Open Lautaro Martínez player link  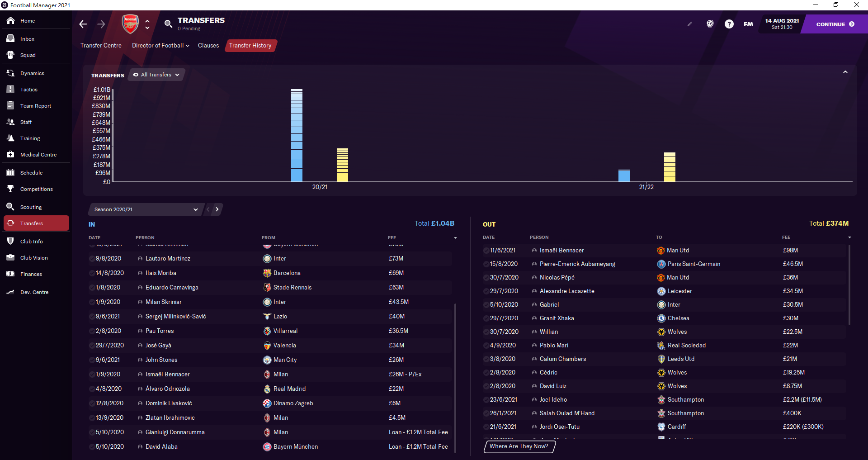(x=168, y=259)
